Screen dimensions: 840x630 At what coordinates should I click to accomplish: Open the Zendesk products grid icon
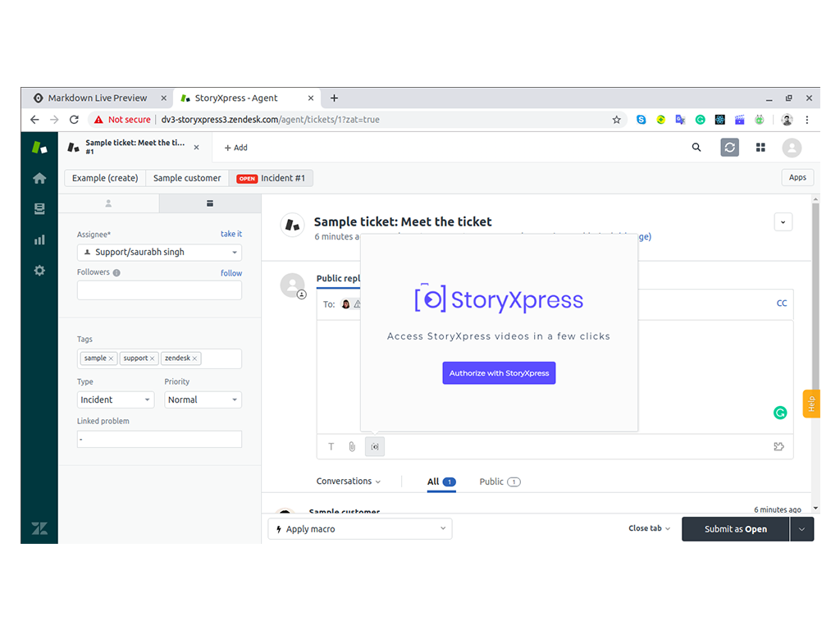pyautogui.click(x=760, y=148)
